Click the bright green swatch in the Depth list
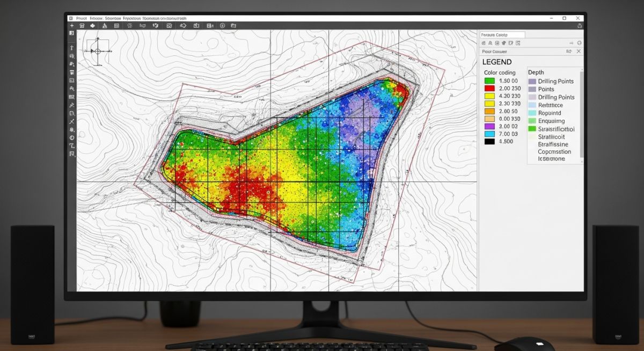The image size is (644, 351). (x=532, y=129)
